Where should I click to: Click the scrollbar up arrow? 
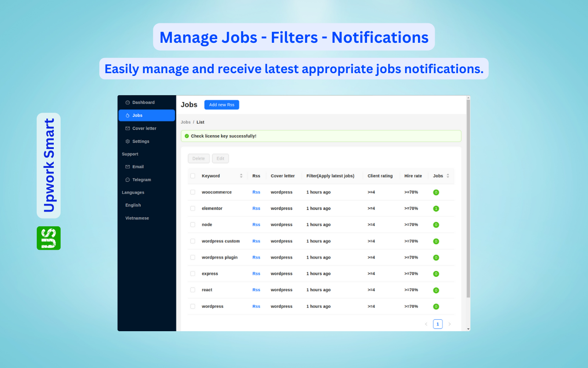[469, 98]
